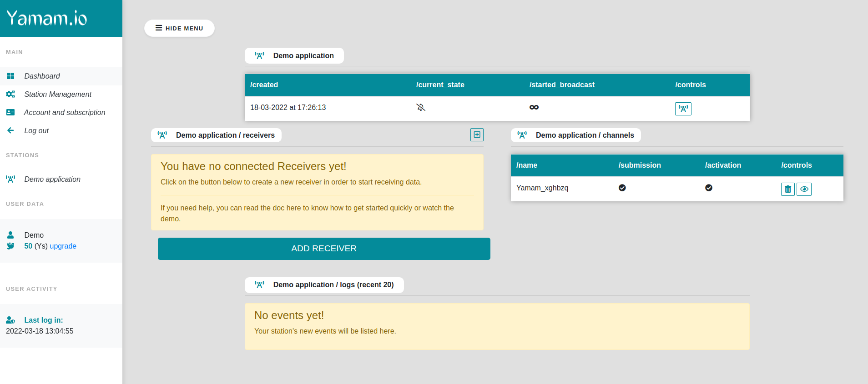Click the Yamam_xghbzq channel name

click(542, 188)
